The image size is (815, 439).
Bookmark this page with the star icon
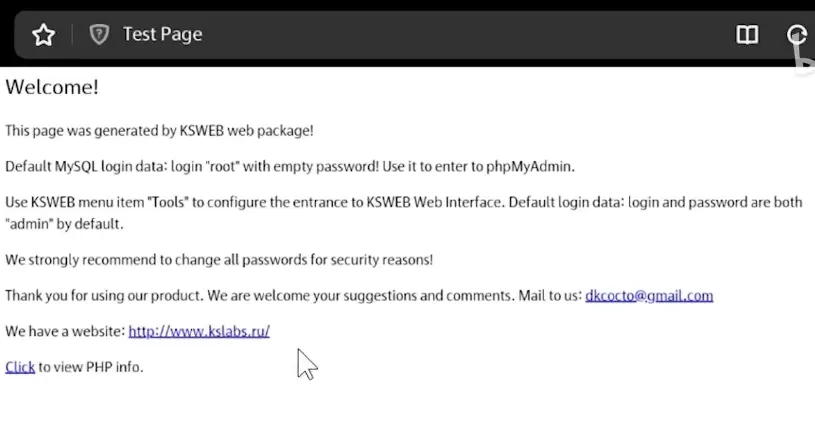coord(43,35)
